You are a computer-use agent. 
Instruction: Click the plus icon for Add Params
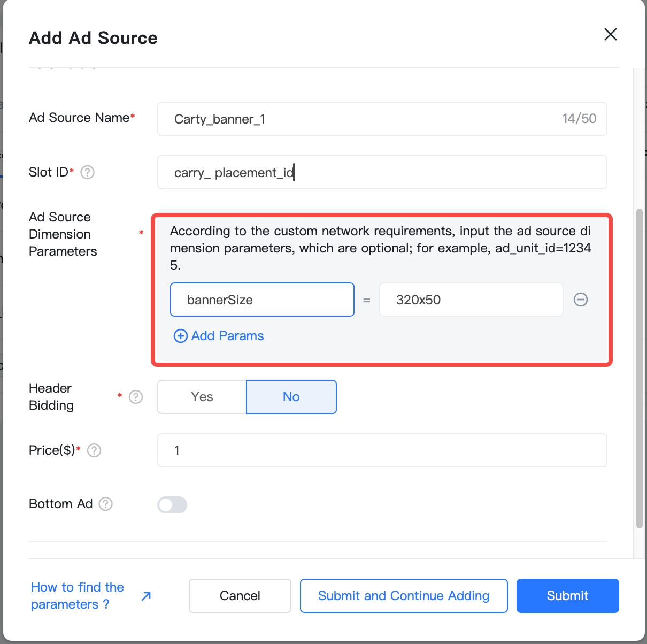(181, 336)
